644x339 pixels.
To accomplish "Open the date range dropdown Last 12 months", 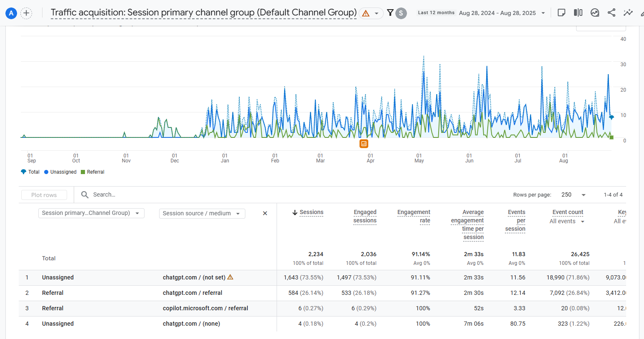I will point(482,13).
